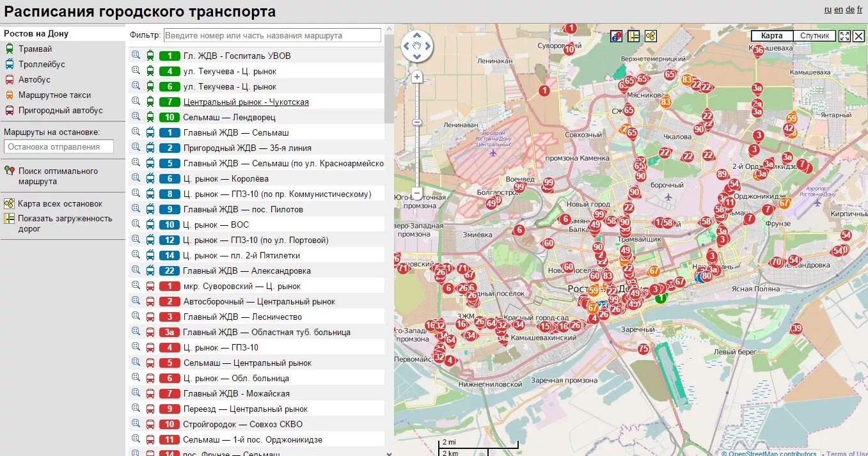Click the Карта всех остановок icon
Image resolution: width=868 pixels, height=456 pixels.
click(x=10, y=203)
